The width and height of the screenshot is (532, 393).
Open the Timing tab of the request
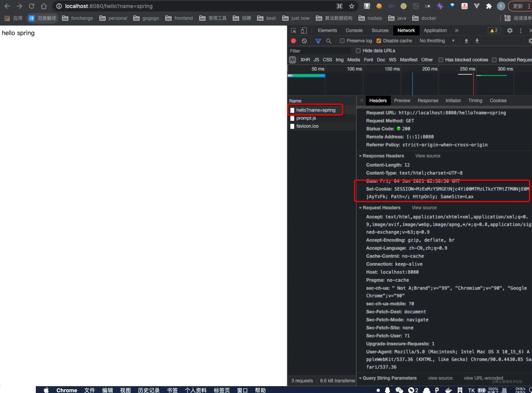pos(475,100)
